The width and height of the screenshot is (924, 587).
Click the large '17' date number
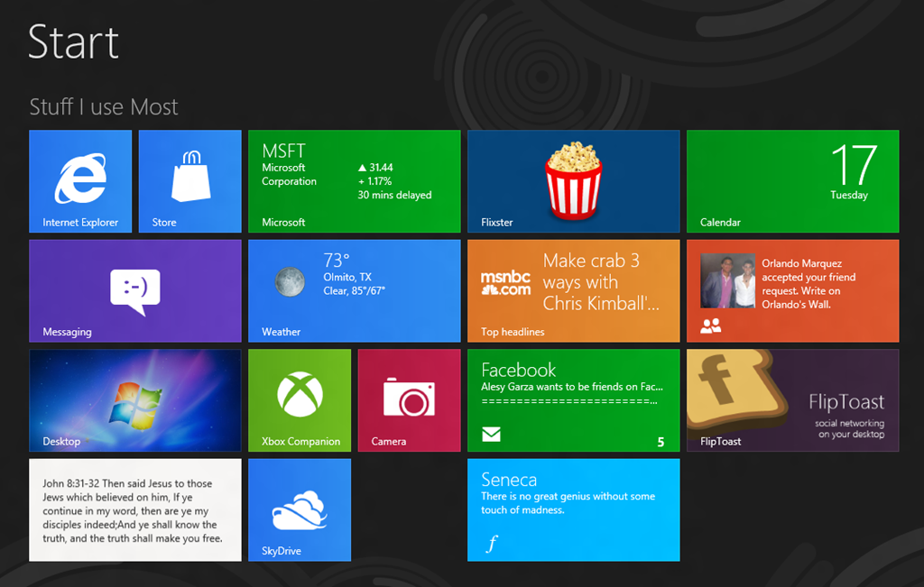click(854, 165)
